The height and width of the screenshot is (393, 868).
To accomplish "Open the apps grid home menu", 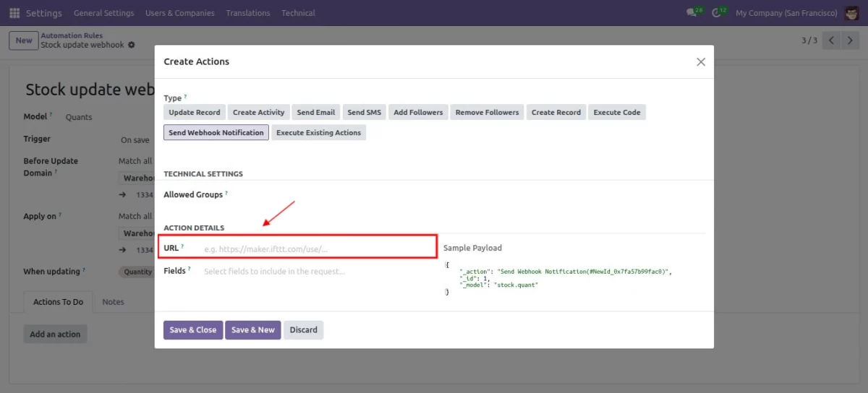I will (x=14, y=13).
